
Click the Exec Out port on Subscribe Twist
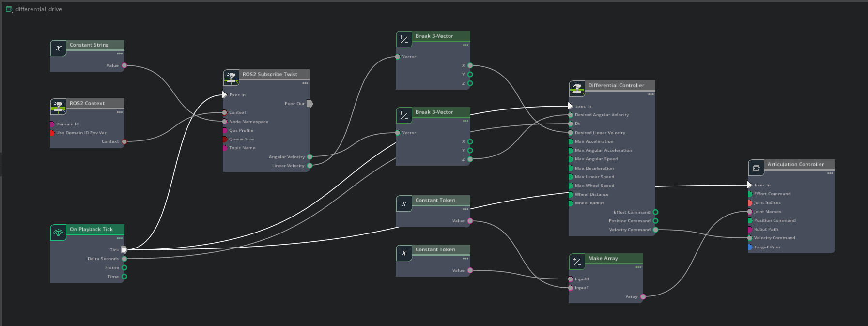[310, 104]
